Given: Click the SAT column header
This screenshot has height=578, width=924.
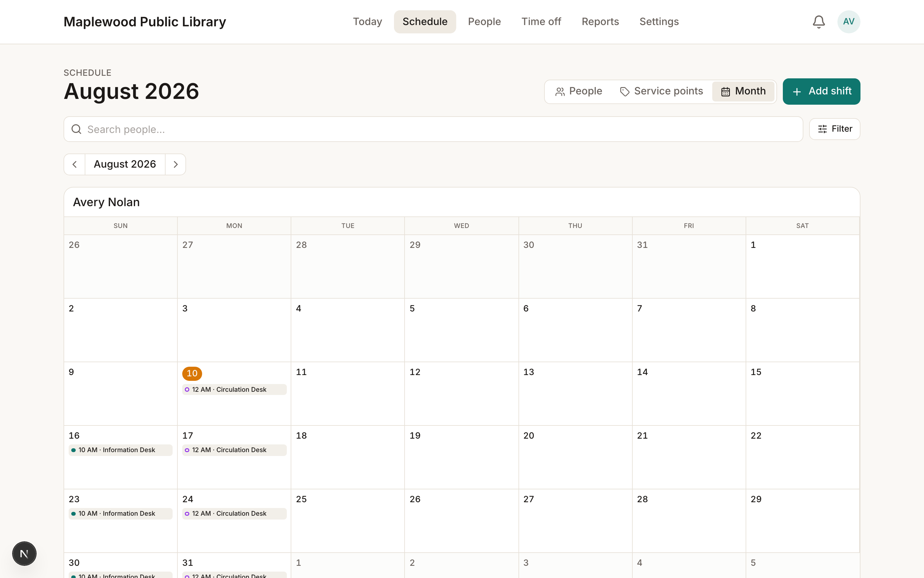Looking at the screenshot, I should click(x=802, y=225).
